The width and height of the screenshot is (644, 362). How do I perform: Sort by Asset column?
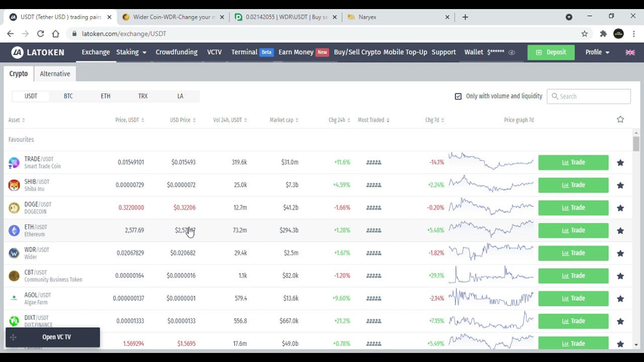point(17,120)
